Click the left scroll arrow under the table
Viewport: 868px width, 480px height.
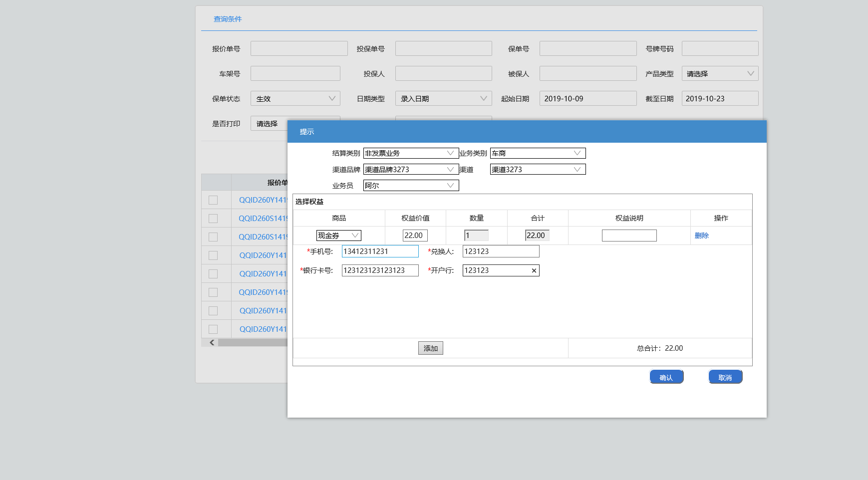point(212,342)
